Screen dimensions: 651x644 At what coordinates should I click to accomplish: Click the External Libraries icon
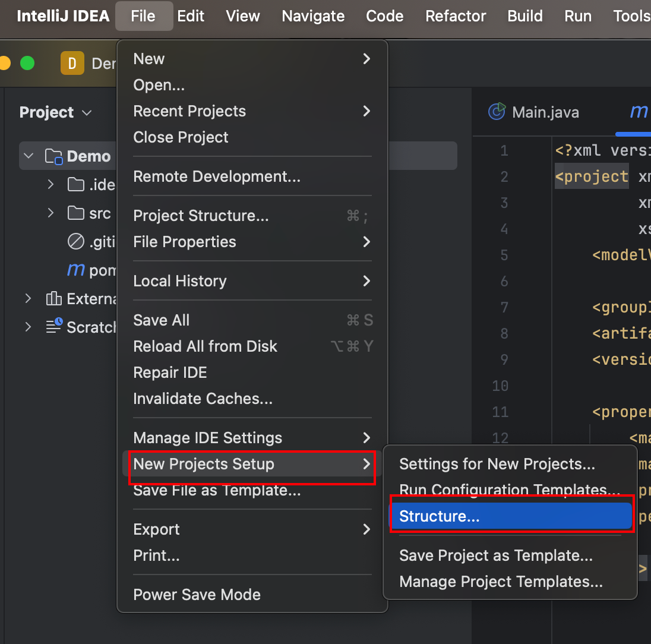(x=54, y=298)
